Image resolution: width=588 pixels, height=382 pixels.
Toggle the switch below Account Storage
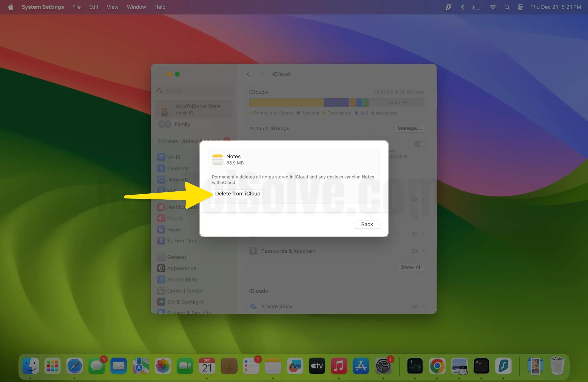pyautogui.click(x=419, y=144)
